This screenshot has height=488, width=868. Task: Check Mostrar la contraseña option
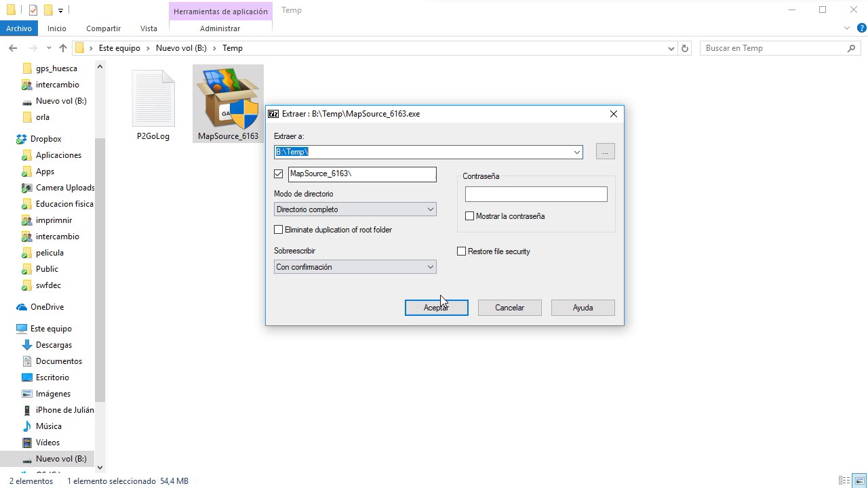point(469,216)
